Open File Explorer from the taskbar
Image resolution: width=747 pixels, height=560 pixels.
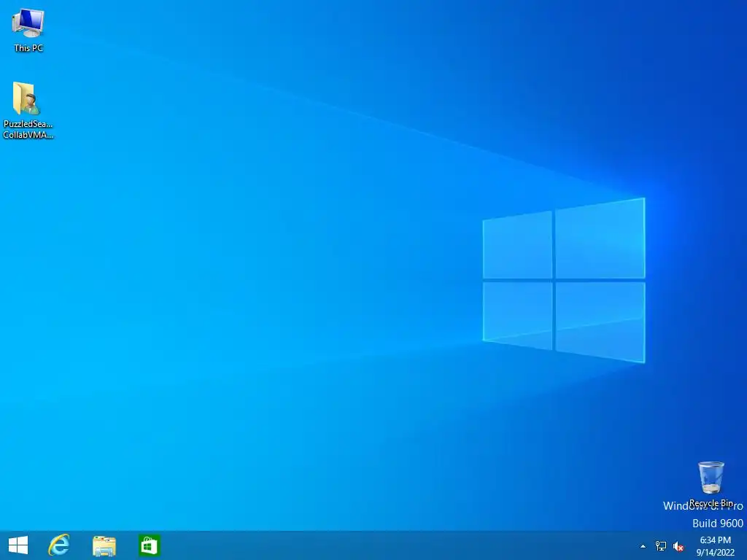click(x=104, y=545)
